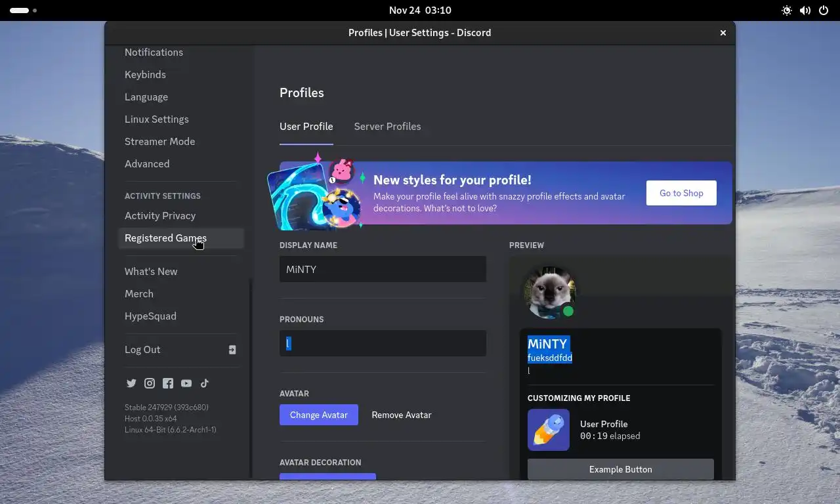Click the cat avatar in the preview
The height and width of the screenshot is (504, 840).
[549, 292]
